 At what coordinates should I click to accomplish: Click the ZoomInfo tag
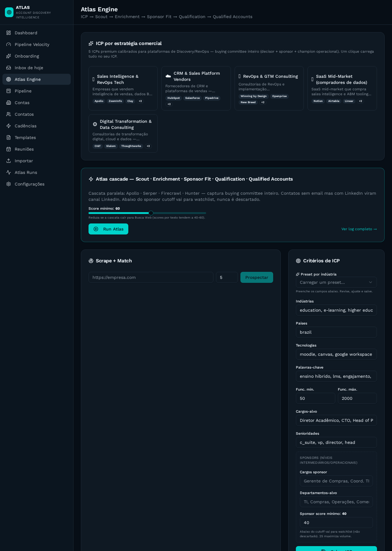(x=115, y=101)
